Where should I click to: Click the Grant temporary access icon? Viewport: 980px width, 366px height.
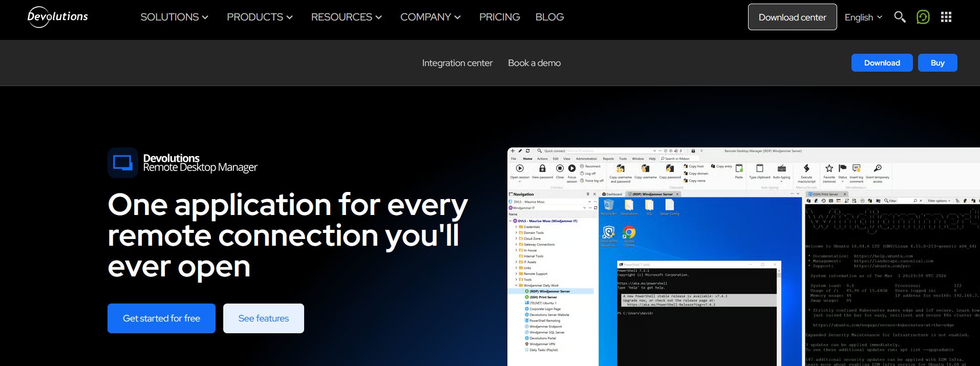pos(878,168)
